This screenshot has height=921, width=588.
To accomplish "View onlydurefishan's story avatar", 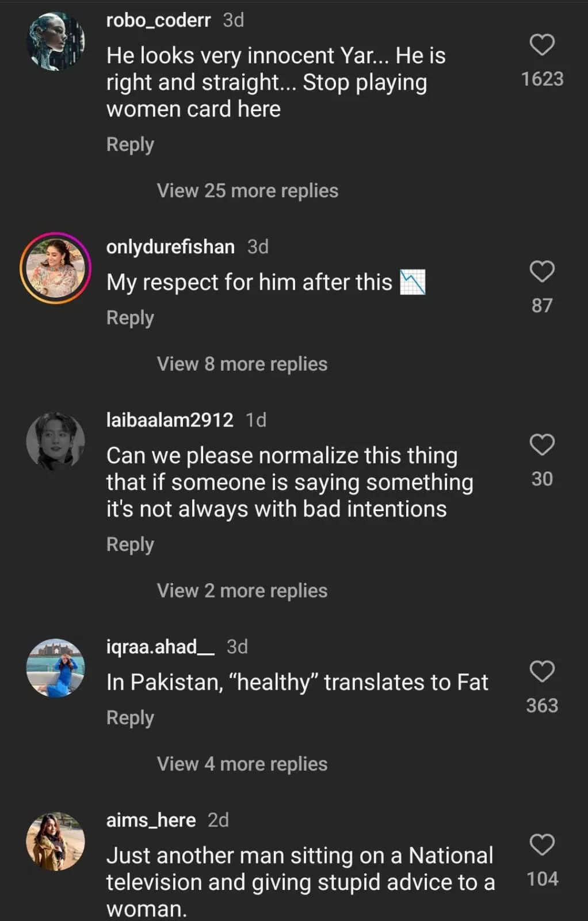I will [56, 268].
